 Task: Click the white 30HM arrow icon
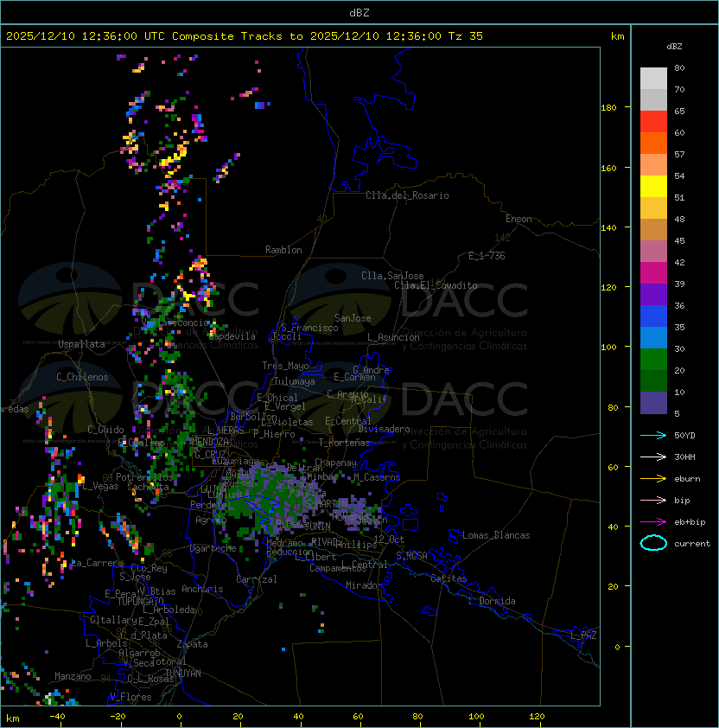tap(653, 457)
